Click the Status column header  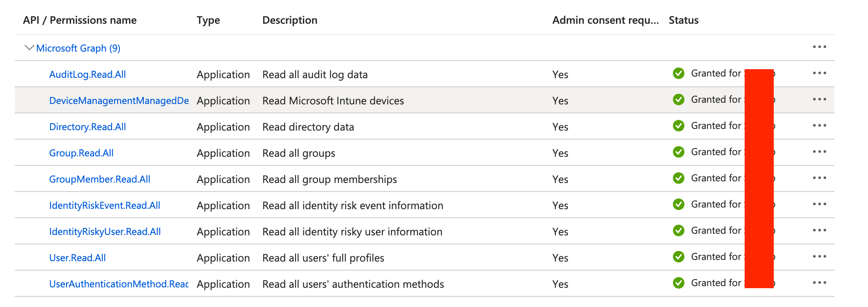click(x=683, y=20)
